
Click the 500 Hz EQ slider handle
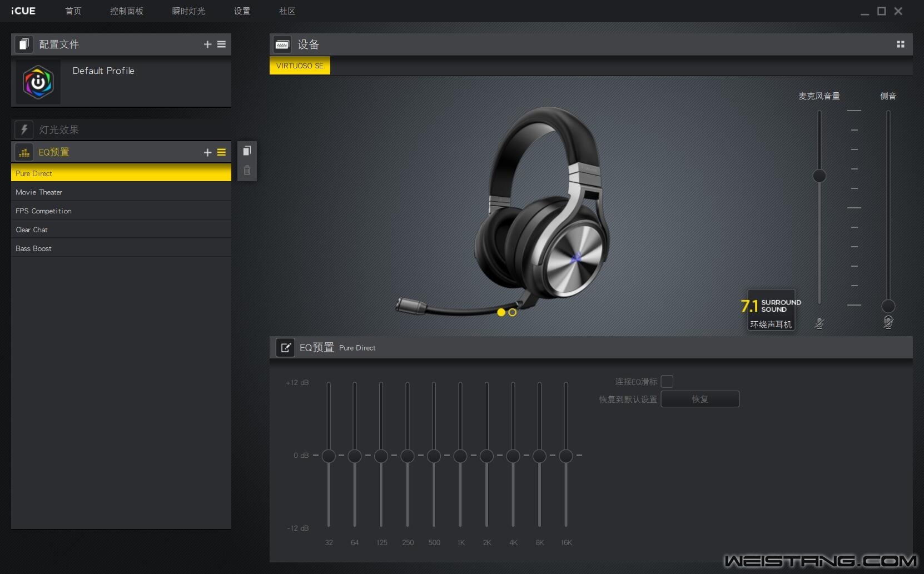[x=434, y=456]
